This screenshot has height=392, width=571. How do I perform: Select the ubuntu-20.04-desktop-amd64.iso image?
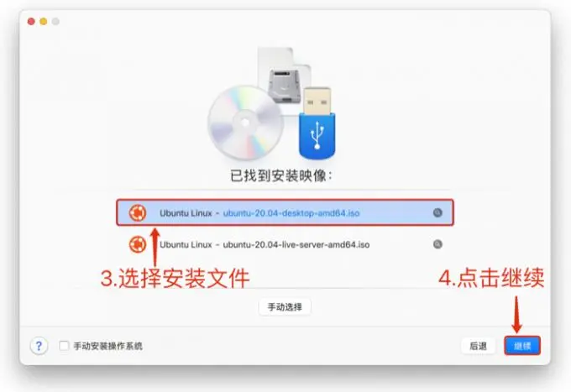(285, 212)
